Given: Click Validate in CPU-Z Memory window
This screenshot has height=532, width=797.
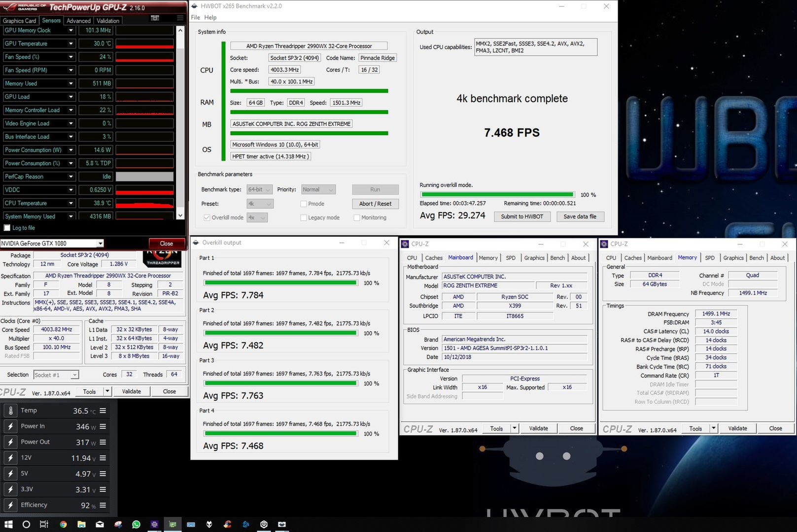Looking at the screenshot, I should (x=737, y=429).
